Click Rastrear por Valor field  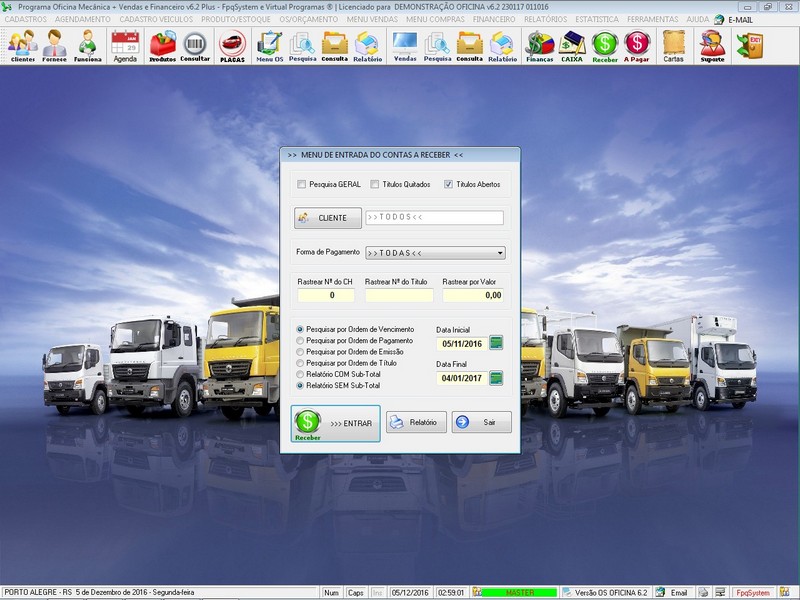[x=473, y=295]
